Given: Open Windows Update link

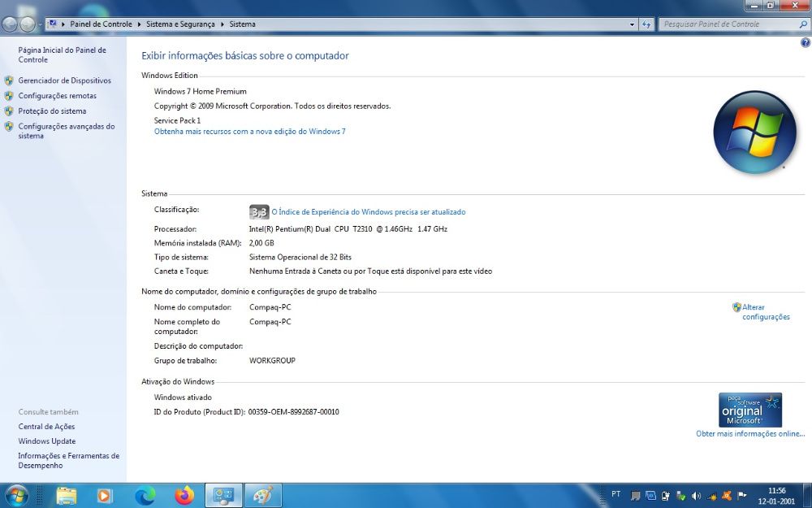Looking at the screenshot, I should [46, 441].
